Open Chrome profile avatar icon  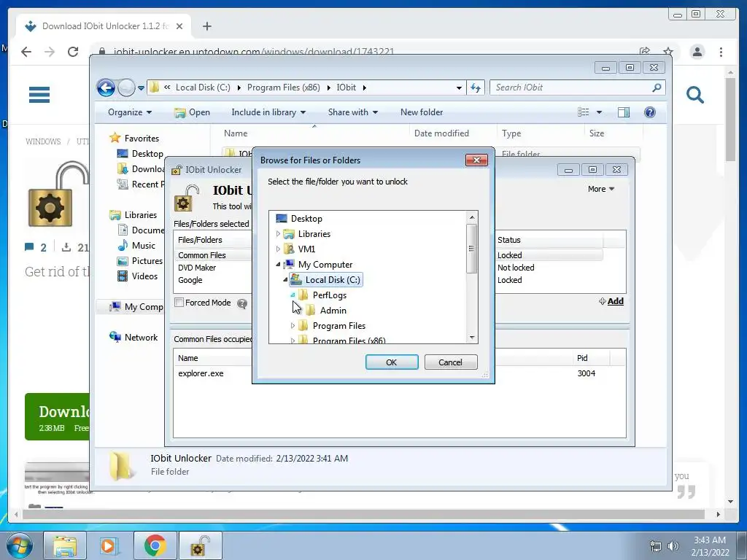tap(697, 52)
